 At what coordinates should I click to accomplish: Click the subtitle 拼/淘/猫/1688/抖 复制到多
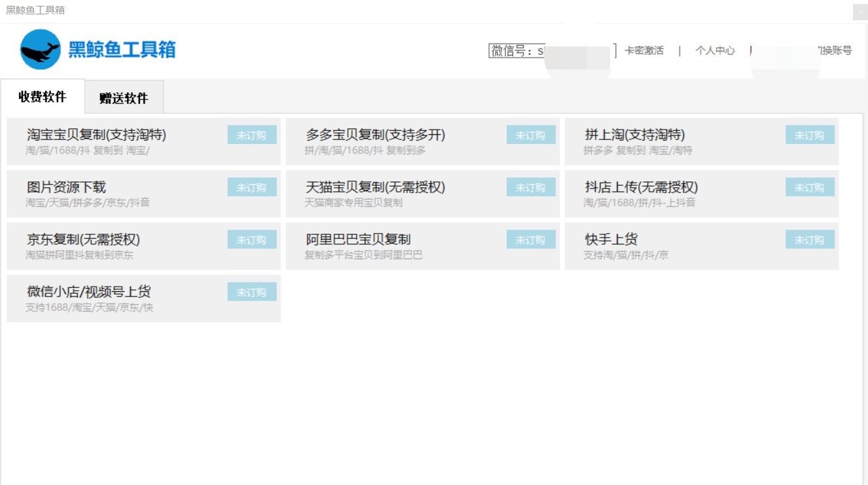coord(365,151)
